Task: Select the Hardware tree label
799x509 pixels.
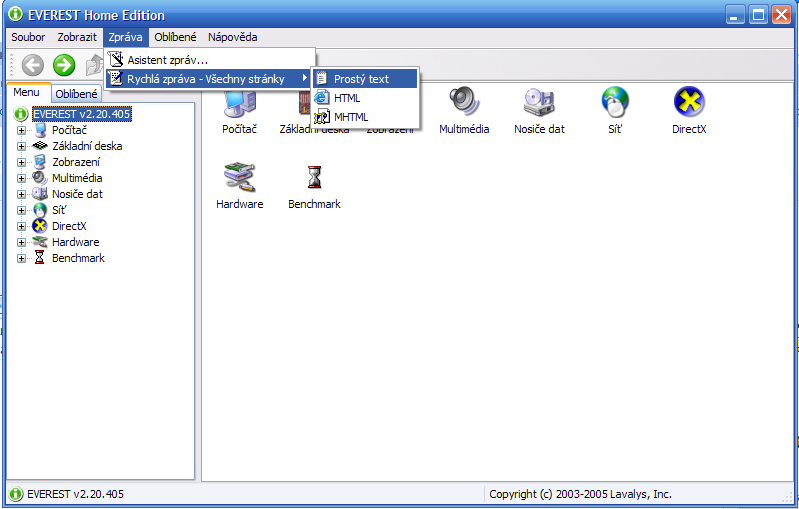Action: [75, 242]
